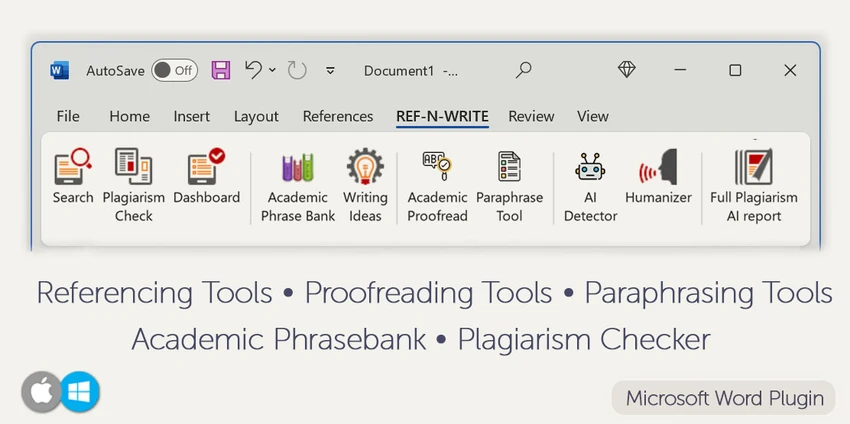Image resolution: width=850 pixels, height=424 pixels.
Task: Switch to the Home tab
Action: tap(130, 117)
